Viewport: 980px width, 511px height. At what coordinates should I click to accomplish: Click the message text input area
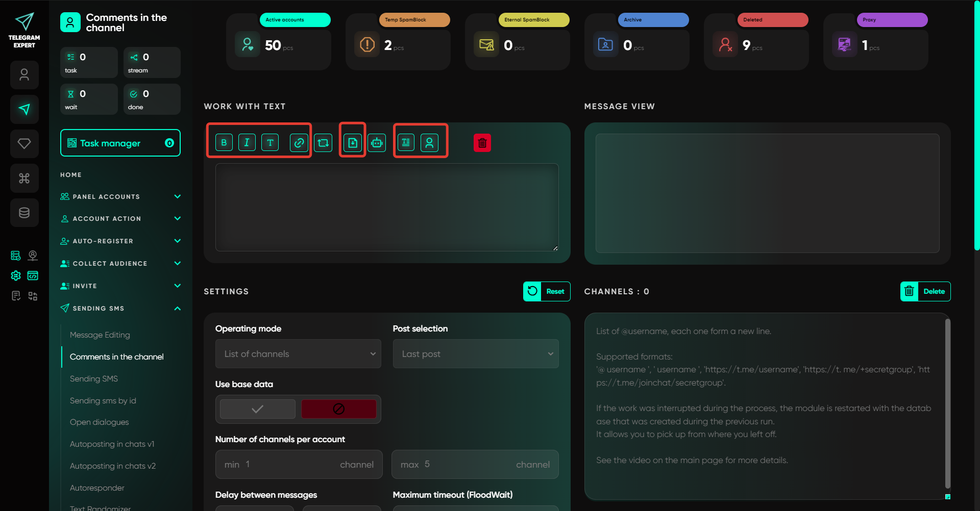click(386, 207)
